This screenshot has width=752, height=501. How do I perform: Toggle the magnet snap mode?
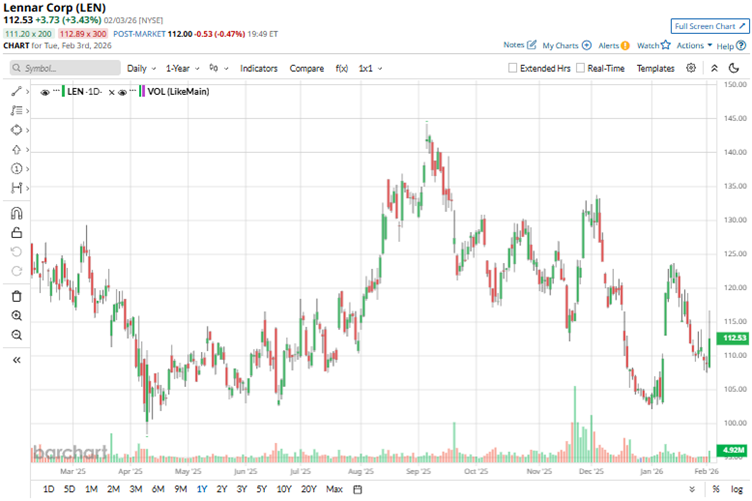coord(16,213)
